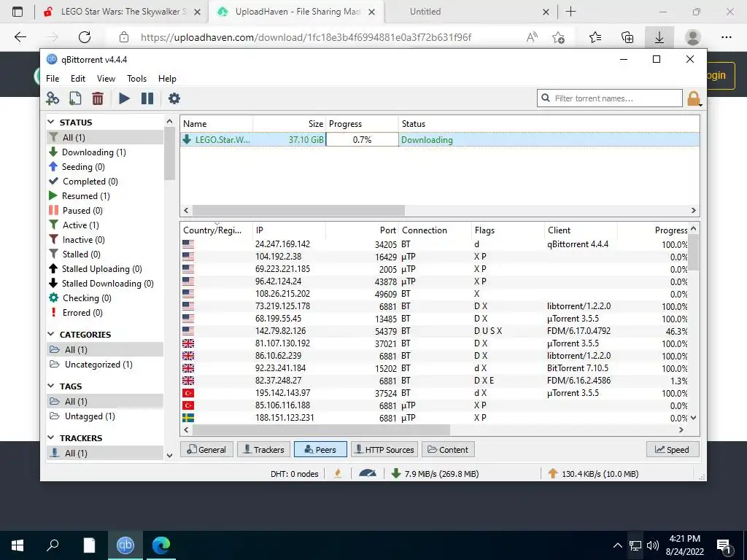
Task: Click the Pause toolbar icon
Action: pos(147,98)
